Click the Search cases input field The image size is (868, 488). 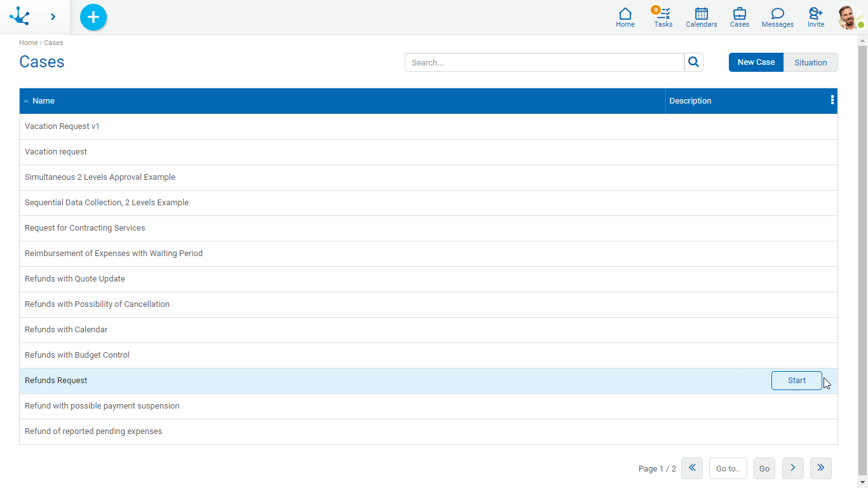pyautogui.click(x=544, y=62)
